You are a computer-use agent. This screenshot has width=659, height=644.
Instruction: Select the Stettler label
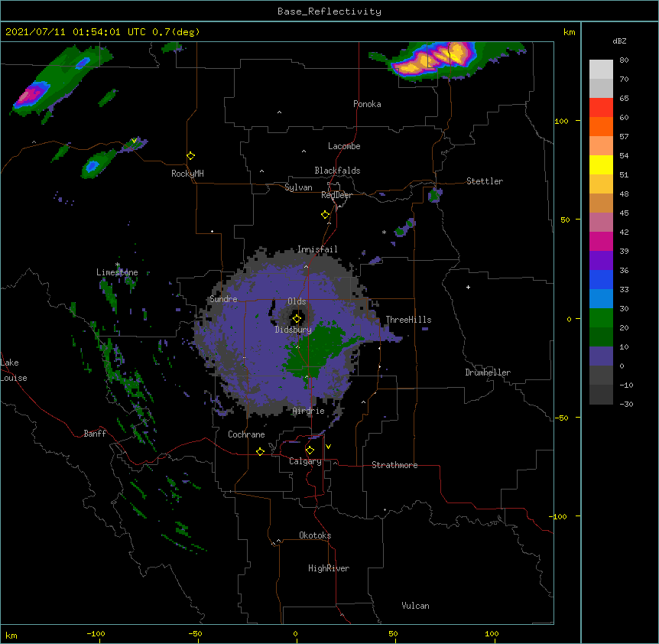(x=485, y=181)
